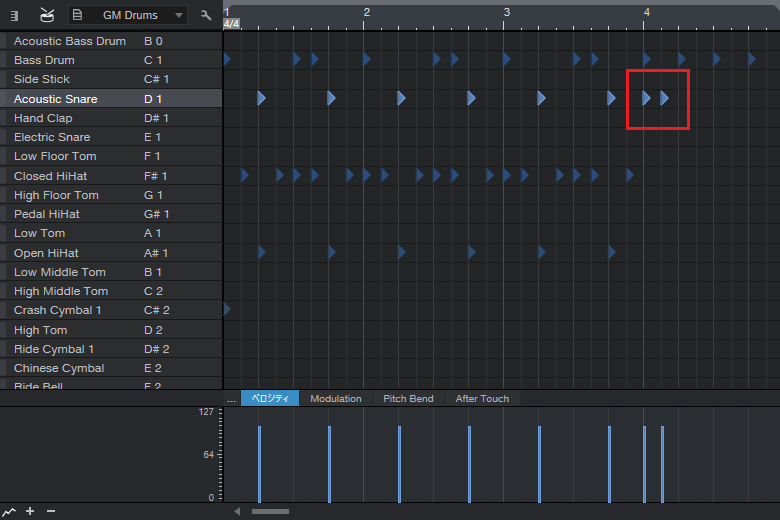Open the ellipsis menu beside the velocity tab

[231, 398]
